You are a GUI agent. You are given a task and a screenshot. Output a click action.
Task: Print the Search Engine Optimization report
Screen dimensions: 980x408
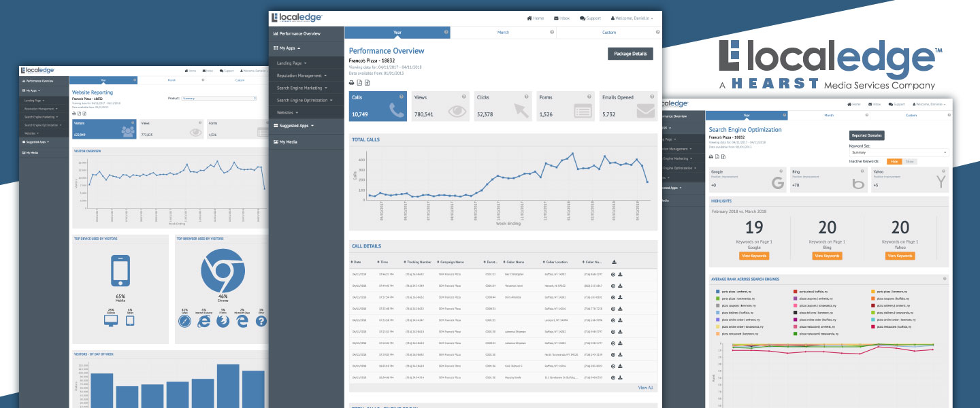coord(710,157)
